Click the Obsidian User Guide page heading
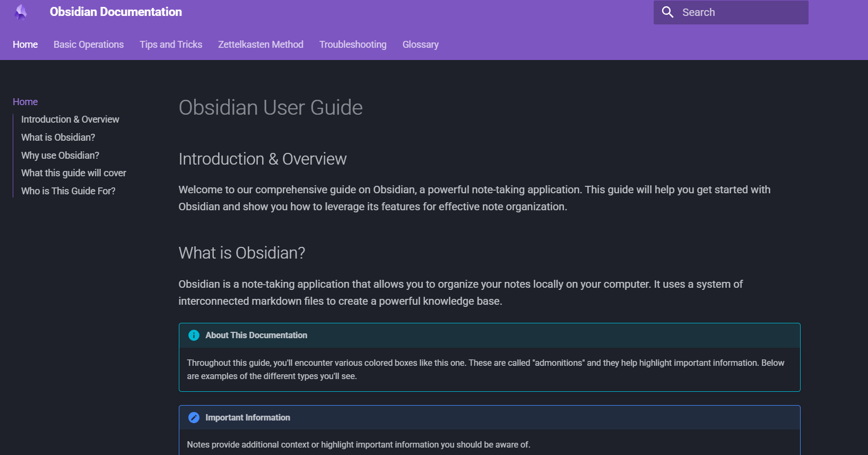 click(271, 108)
